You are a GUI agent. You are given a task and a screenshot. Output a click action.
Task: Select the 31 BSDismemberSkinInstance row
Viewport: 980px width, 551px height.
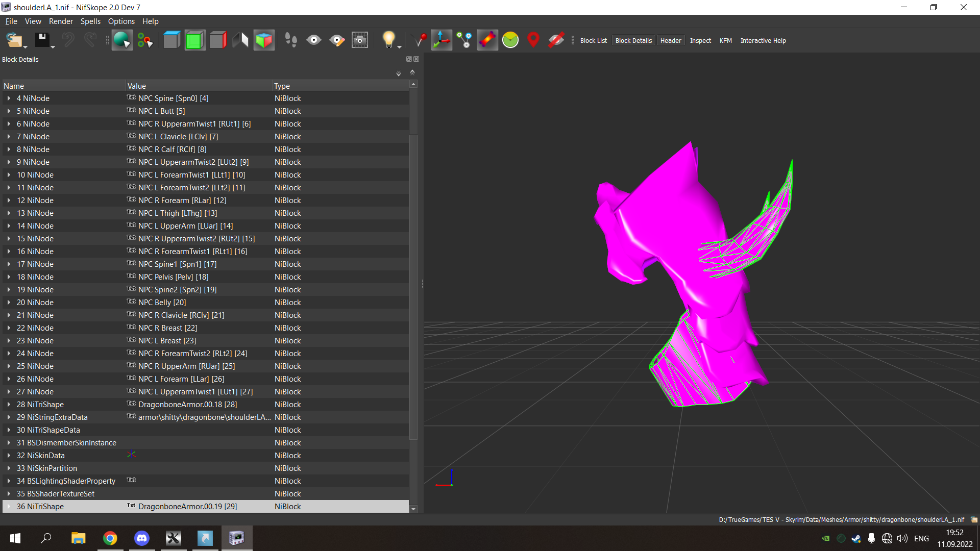(66, 443)
